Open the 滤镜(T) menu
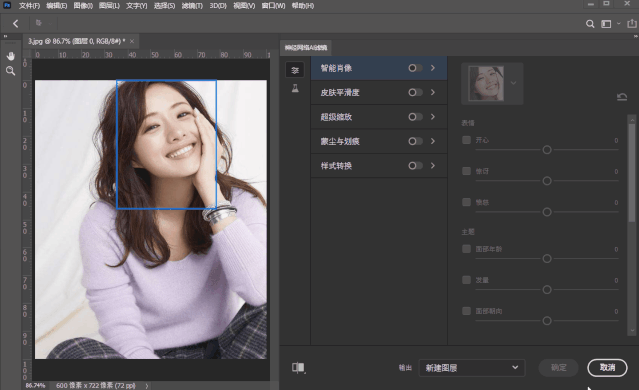 (x=192, y=6)
